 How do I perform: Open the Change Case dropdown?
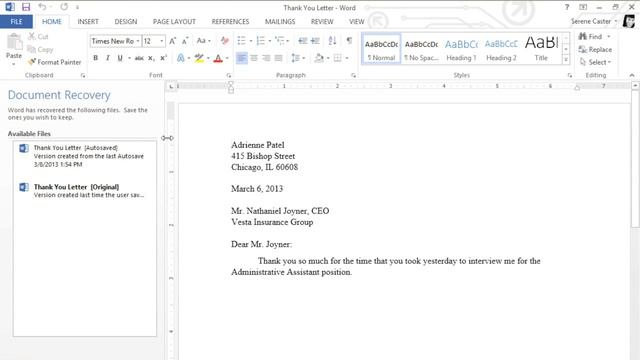point(203,41)
